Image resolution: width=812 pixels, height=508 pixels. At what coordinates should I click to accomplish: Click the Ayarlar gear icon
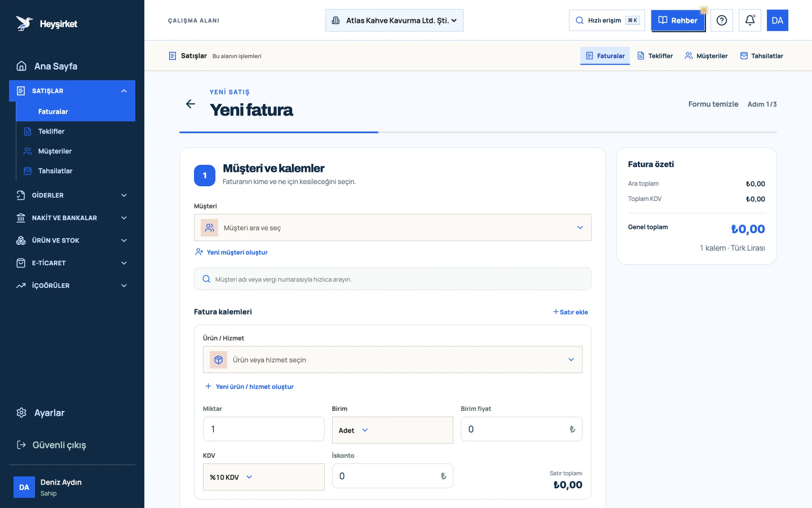[21, 413]
